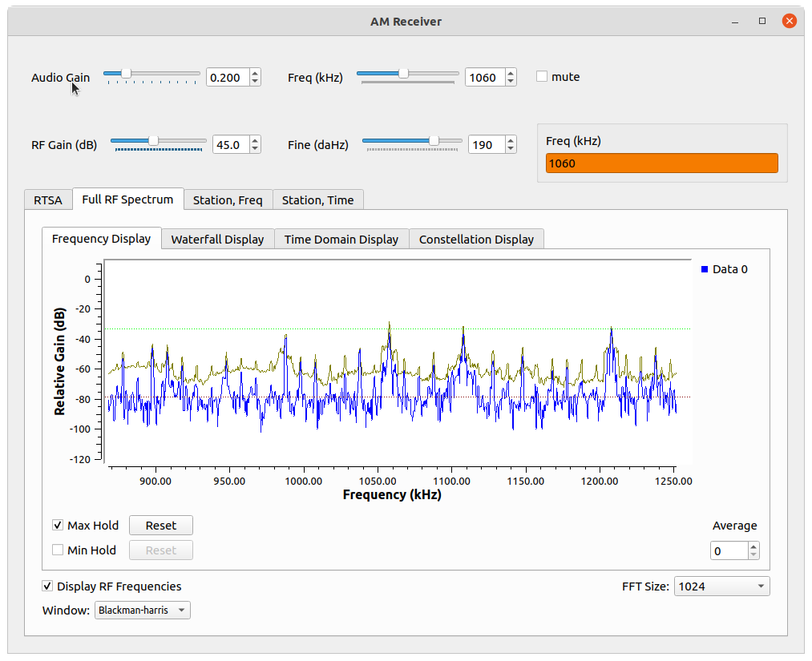This screenshot has width=812, height=661.
Task: Click the blue Data 0 legend marker
Action: pyautogui.click(x=705, y=270)
